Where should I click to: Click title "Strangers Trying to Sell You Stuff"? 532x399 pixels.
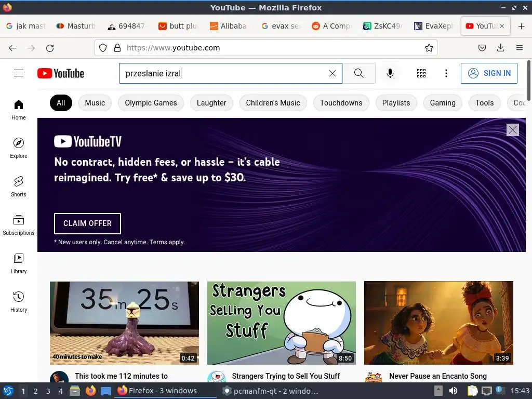[x=286, y=376]
